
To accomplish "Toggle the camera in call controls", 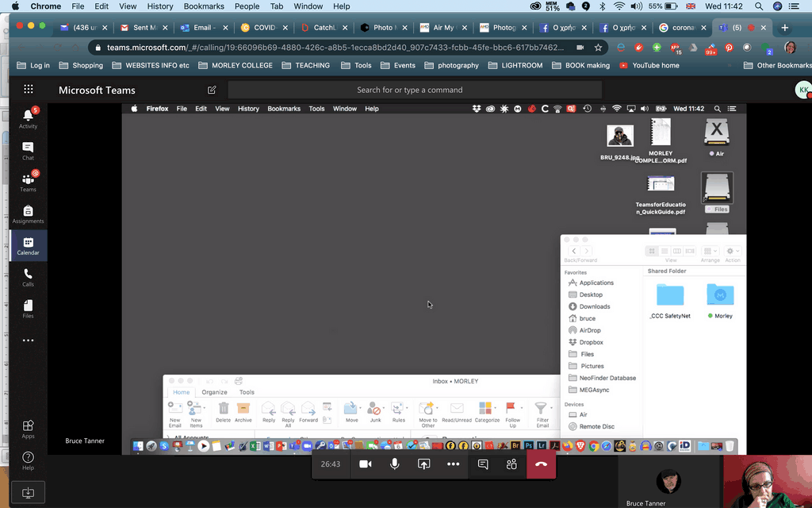I will [x=365, y=464].
